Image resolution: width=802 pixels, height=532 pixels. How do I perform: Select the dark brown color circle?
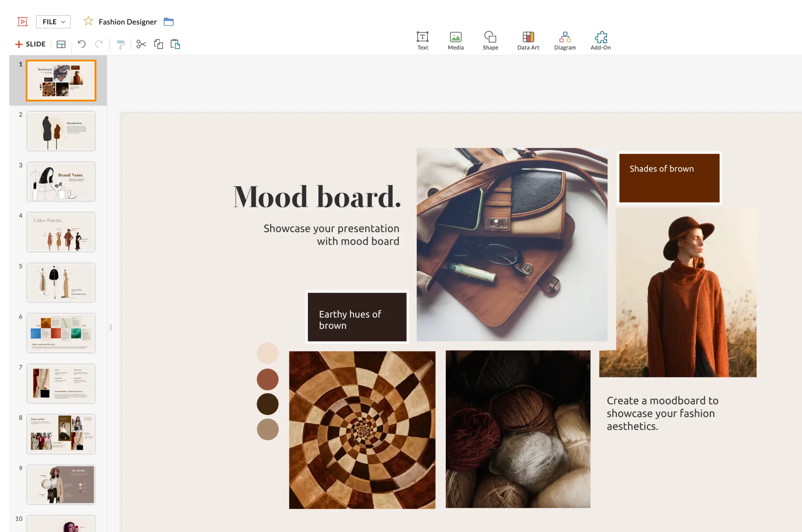click(267, 404)
